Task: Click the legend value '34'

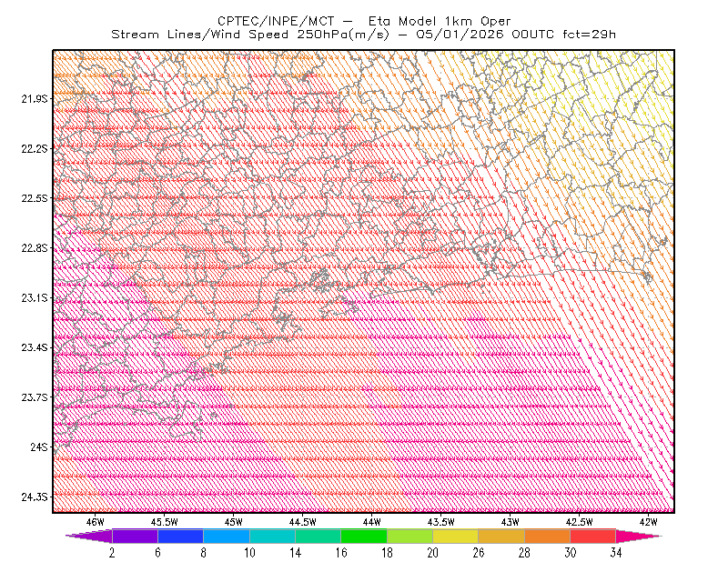Action: point(616,553)
